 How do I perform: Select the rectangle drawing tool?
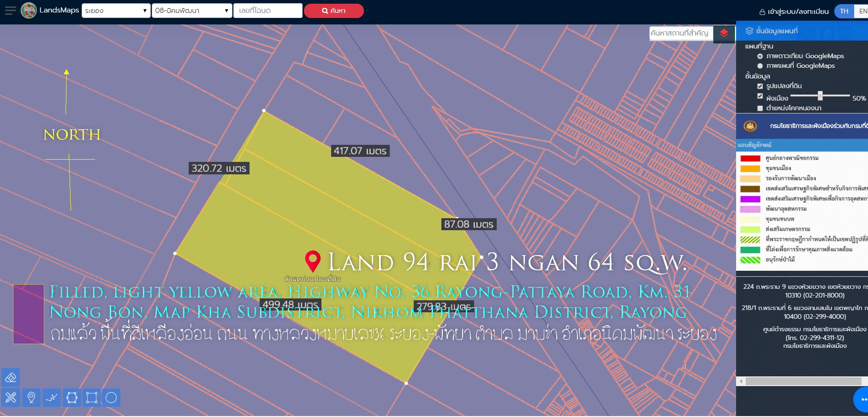(x=92, y=398)
